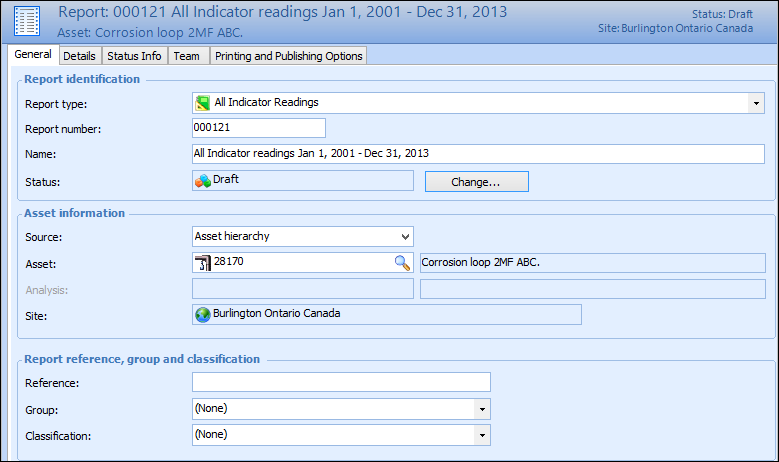The image size is (779, 462).
Task: Open Printing and Publishing Options tab
Action: (x=288, y=56)
